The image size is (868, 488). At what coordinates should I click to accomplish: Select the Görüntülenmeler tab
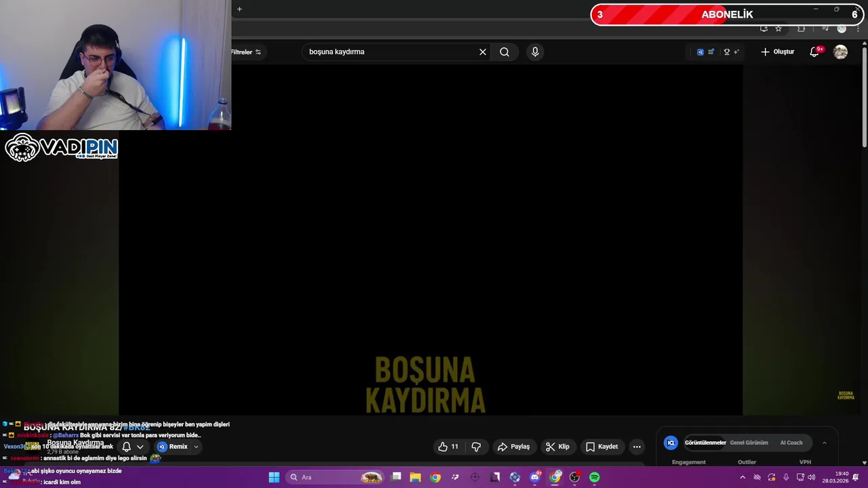[x=705, y=443]
